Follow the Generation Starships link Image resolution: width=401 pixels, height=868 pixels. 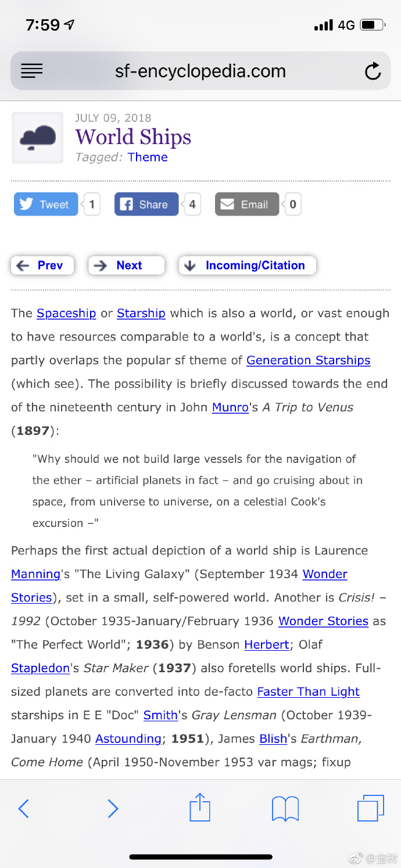[x=308, y=360]
